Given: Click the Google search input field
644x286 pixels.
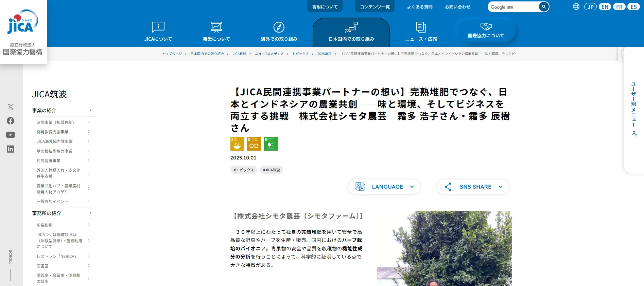Looking at the screenshot, I should coord(512,7).
